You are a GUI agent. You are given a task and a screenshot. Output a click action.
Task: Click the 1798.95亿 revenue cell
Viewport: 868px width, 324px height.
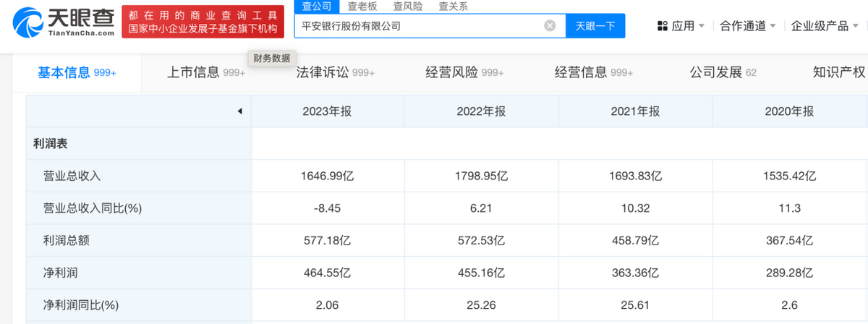click(482, 176)
